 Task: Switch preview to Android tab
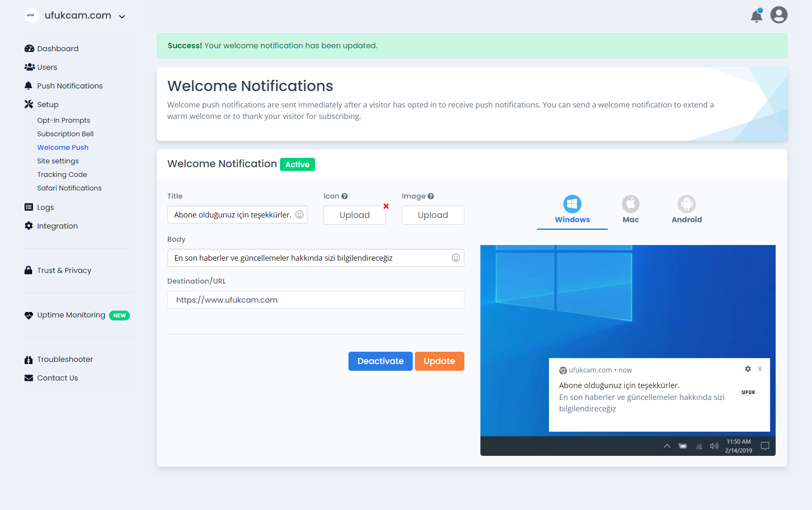[x=686, y=210]
